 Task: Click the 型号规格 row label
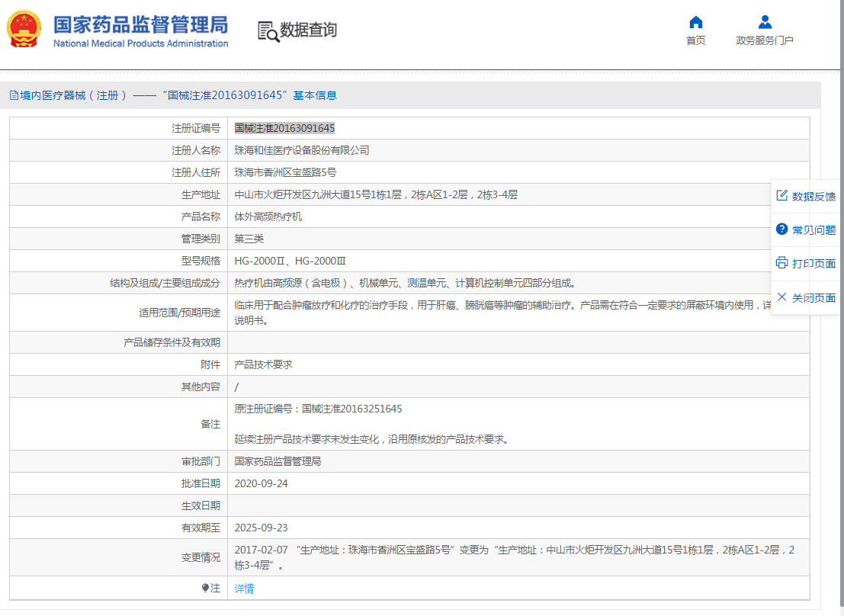(201, 261)
